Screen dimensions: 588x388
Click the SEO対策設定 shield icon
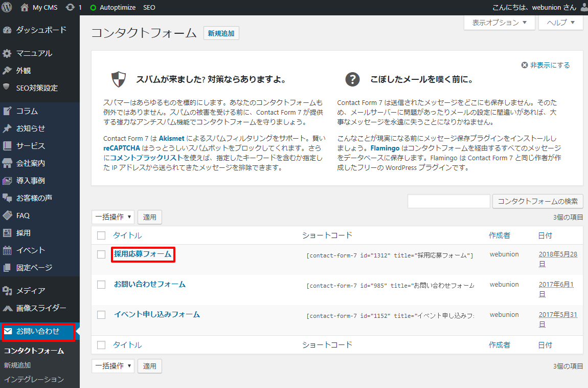[6, 87]
